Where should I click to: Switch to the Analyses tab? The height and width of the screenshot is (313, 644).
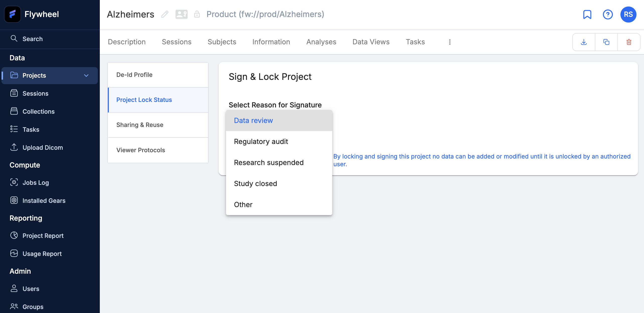[x=321, y=42]
